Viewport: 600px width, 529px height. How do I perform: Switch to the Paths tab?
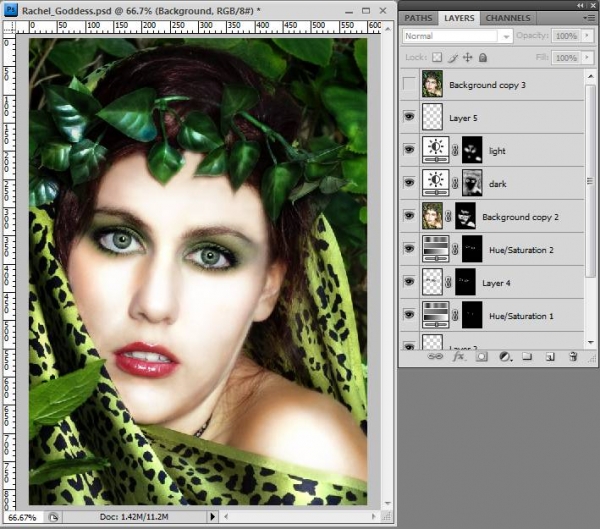tap(418, 18)
